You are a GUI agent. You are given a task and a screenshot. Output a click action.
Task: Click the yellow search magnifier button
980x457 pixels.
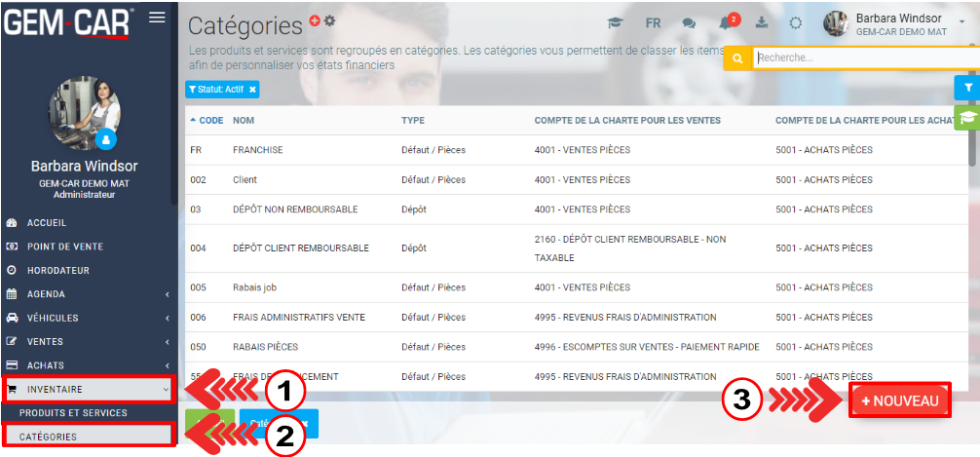pos(737,58)
